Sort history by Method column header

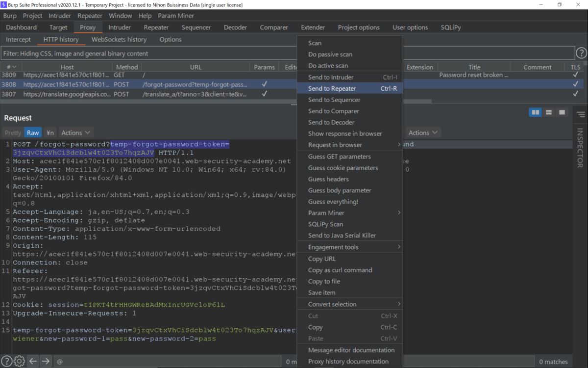(127, 67)
